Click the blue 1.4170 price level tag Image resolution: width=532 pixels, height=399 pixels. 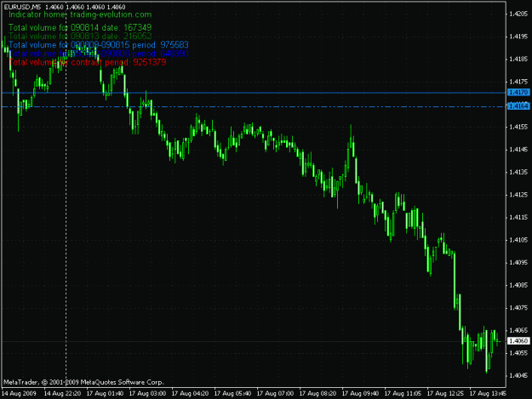[518, 92]
